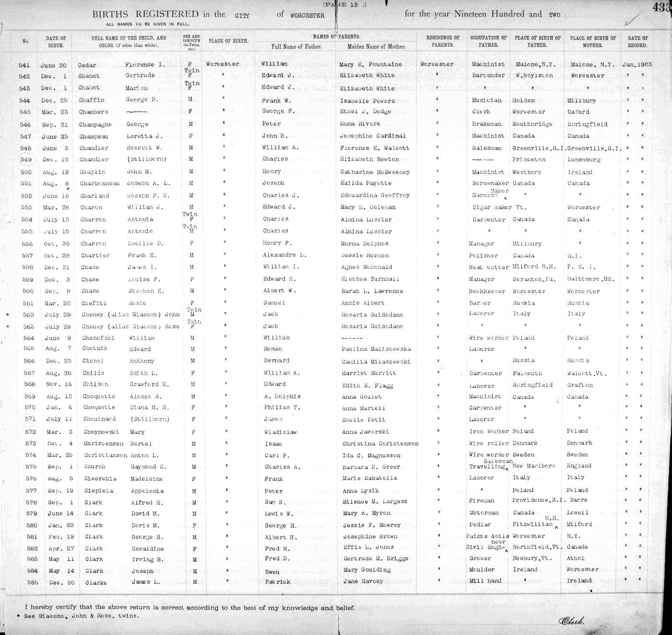
Task: Select 'Paints & oils' occupation entry
Action: tap(488, 536)
